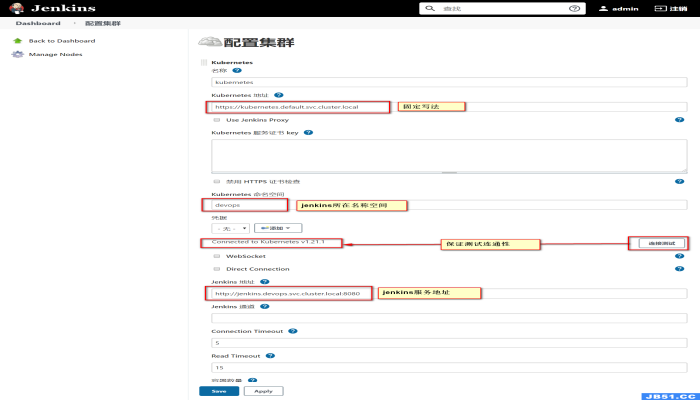The height and width of the screenshot is (400, 700).
Task: Click the Kubernetes 服务证书 key textarea
Action: [449, 156]
